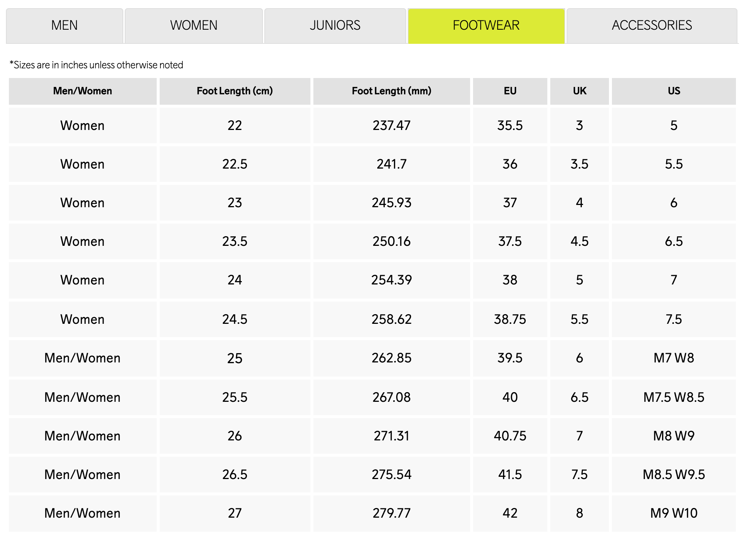This screenshot has height=534, width=756.
Task: Open the WOMEN size tab
Action: tap(193, 25)
